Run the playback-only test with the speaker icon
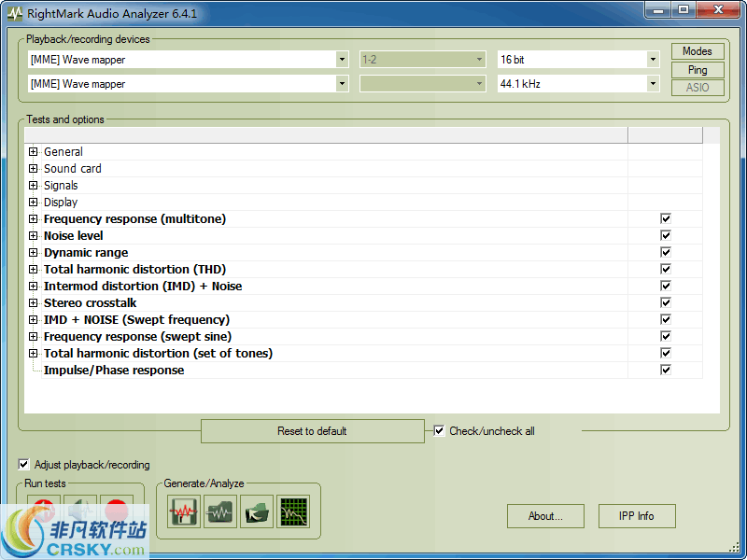This screenshot has width=747, height=560. tap(80, 511)
